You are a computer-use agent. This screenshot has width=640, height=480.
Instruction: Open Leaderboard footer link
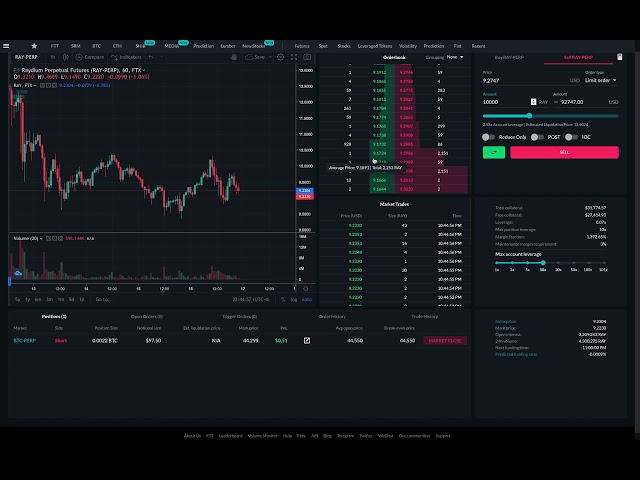pyautogui.click(x=231, y=436)
